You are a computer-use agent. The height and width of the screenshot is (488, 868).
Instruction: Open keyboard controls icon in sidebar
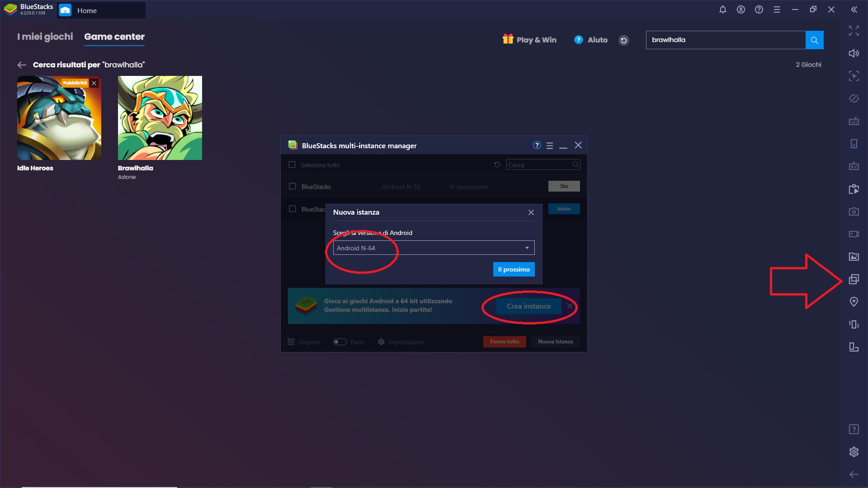854,121
